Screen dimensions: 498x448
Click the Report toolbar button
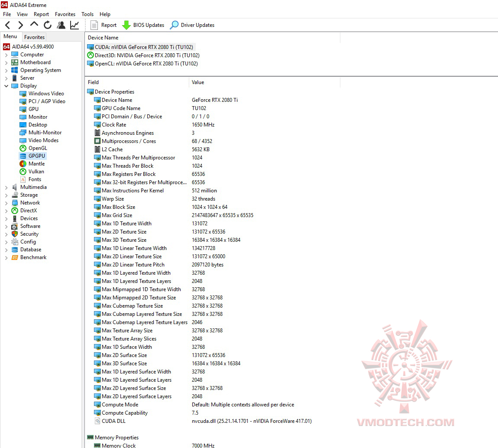(x=103, y=25)
